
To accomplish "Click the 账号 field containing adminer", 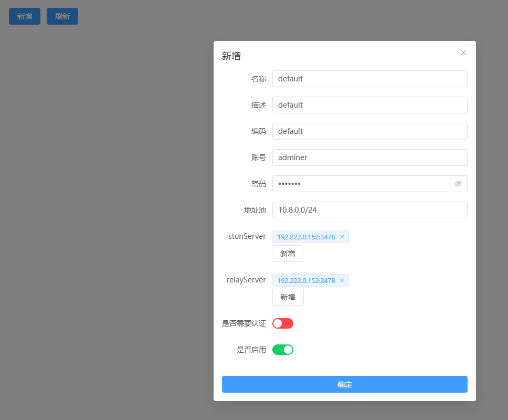I will 369,157.
